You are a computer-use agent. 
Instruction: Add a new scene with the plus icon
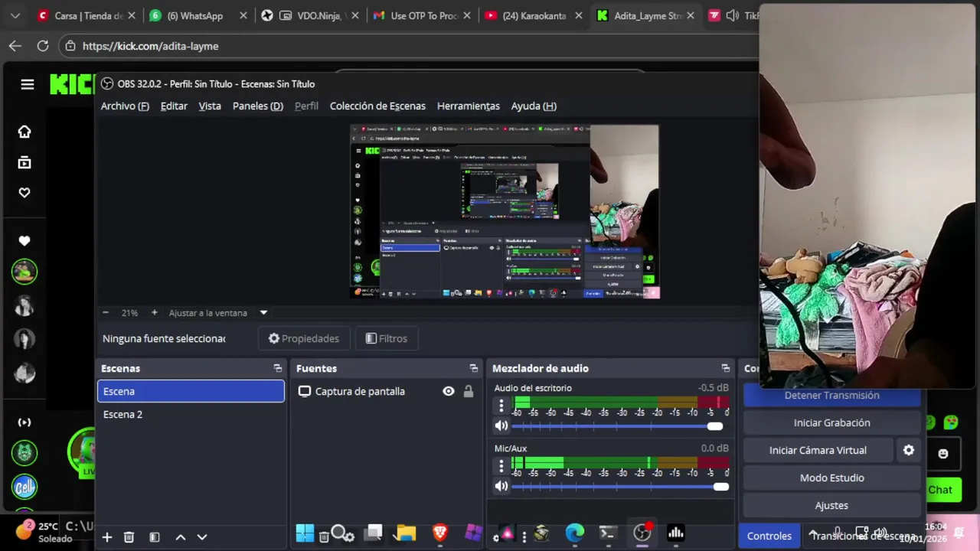(107, 537)
